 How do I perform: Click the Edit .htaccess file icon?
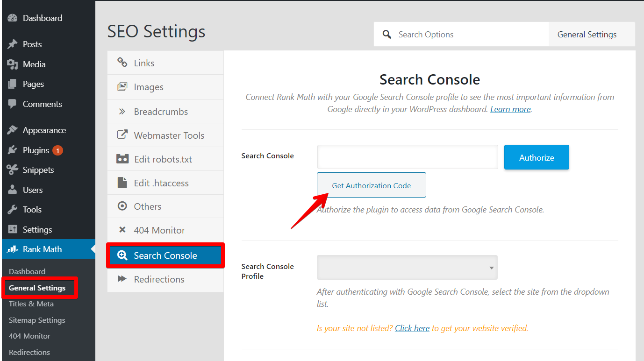pos(122,183)
